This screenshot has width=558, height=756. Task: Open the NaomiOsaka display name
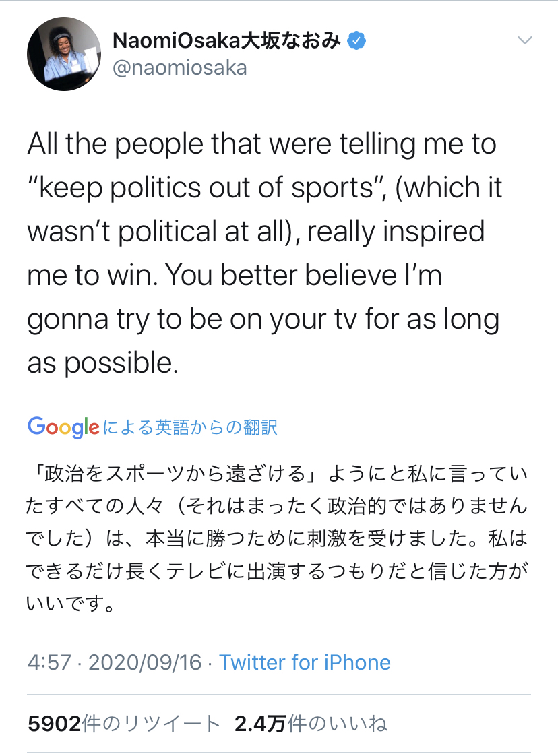click(176, 40)
